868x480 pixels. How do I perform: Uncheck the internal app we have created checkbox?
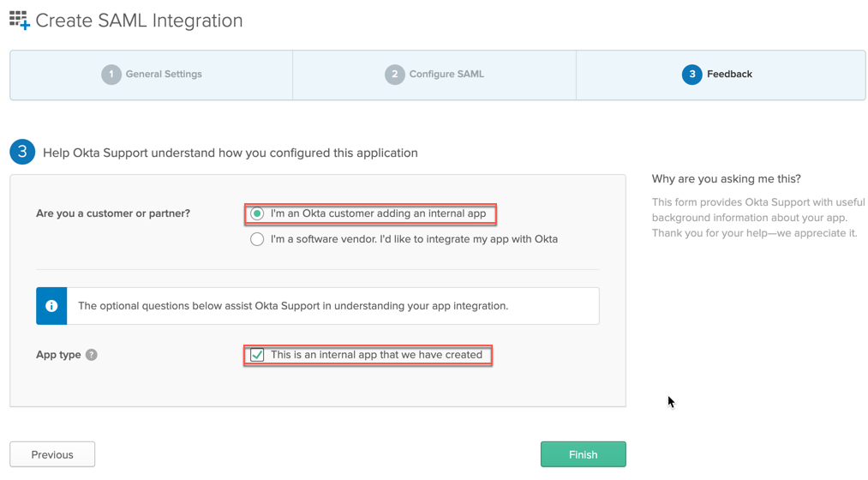click(257, 355)
